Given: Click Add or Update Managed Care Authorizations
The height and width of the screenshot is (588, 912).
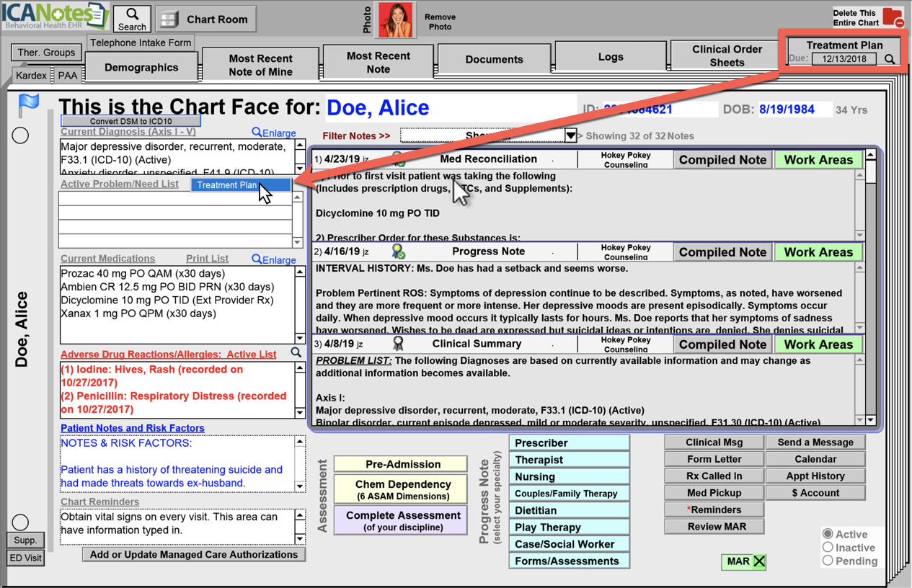Looking at the screenshot, I should click(x=193, y=555).
